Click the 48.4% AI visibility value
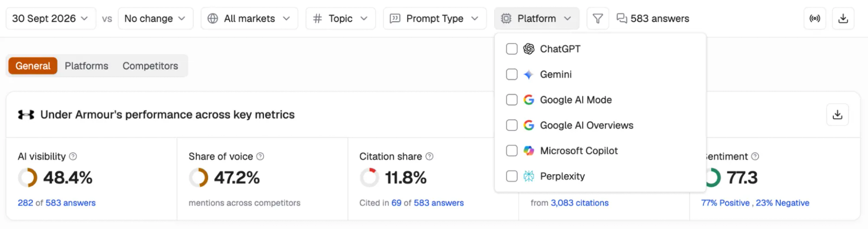Screen dimensions: 868x229 68,178
